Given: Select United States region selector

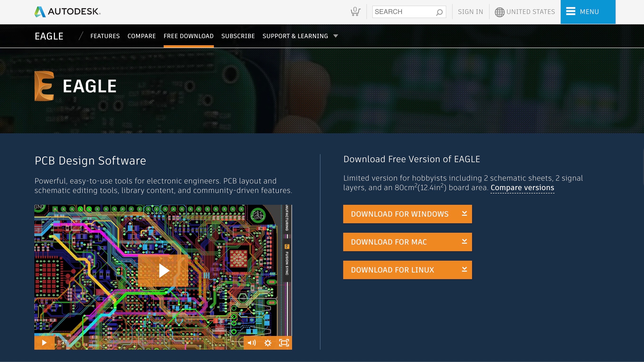Looking at the screenshot, I should point(531,12).
